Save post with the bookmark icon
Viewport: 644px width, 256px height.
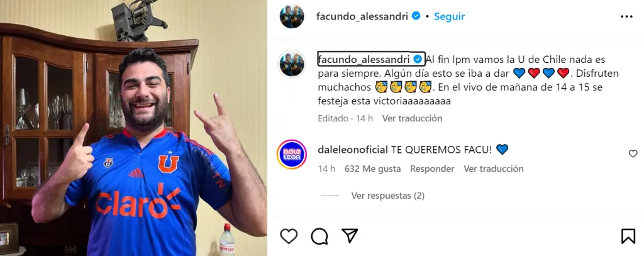(628, 237)
